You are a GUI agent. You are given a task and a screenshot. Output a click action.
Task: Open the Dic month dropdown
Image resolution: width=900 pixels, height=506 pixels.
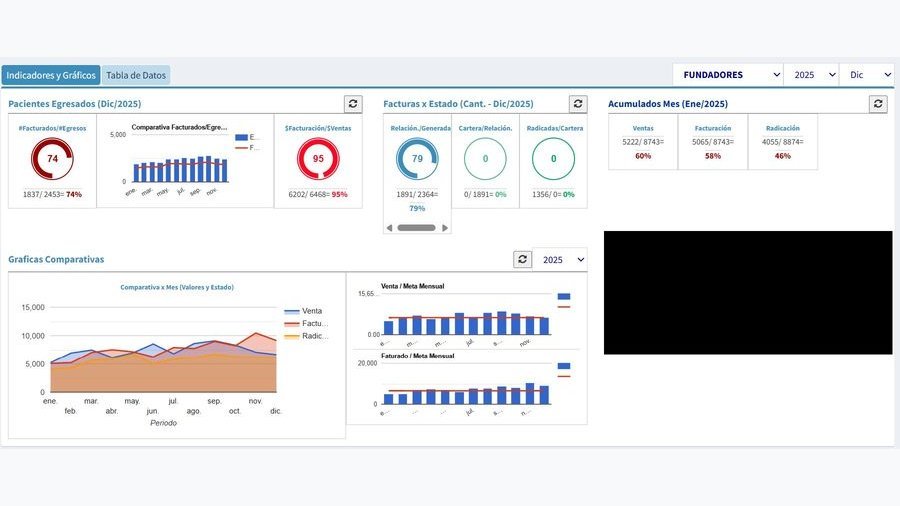(x=867, y=75)
